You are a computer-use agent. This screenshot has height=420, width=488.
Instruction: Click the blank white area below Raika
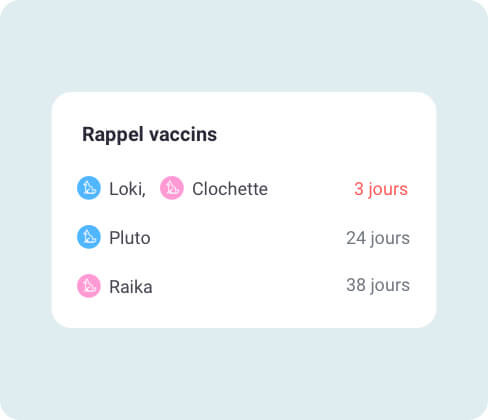point(244,313)
